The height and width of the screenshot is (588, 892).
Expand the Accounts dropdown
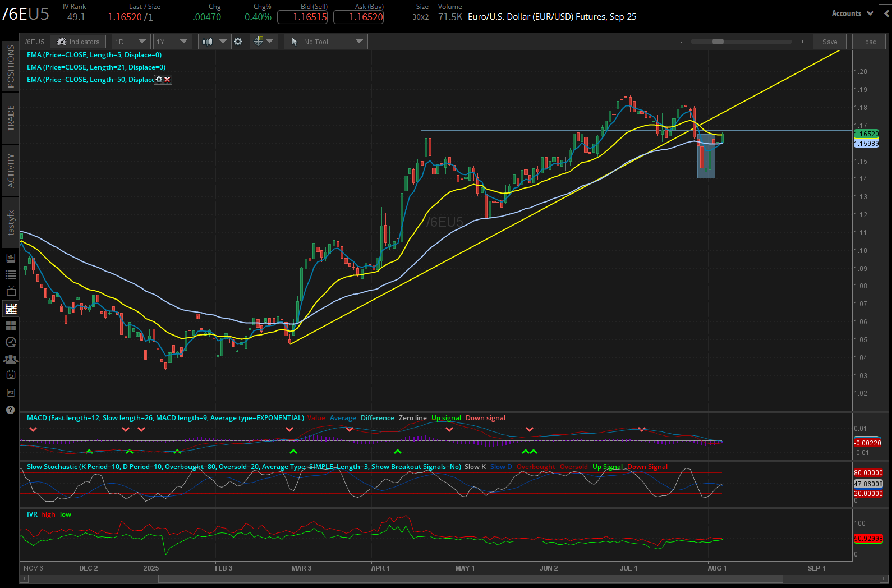852,13
